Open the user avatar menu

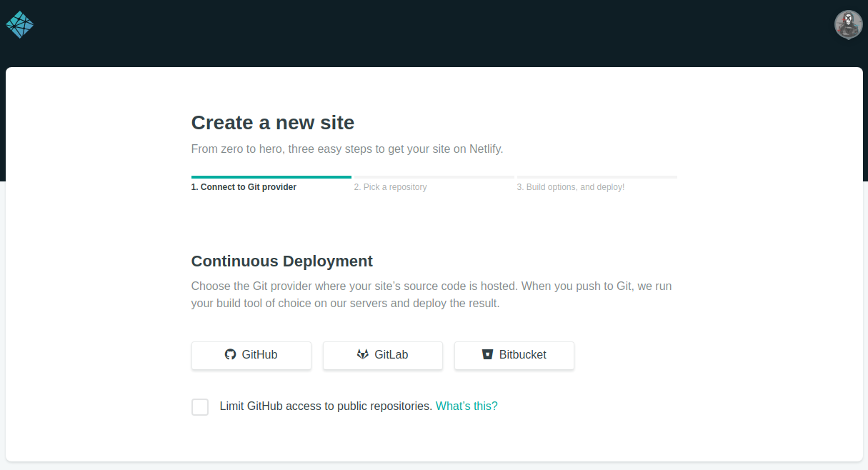tap(848, 25)
